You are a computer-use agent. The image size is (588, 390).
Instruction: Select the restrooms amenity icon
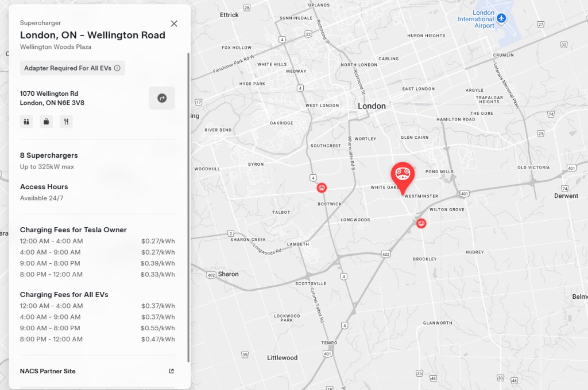tap(26, 122)
